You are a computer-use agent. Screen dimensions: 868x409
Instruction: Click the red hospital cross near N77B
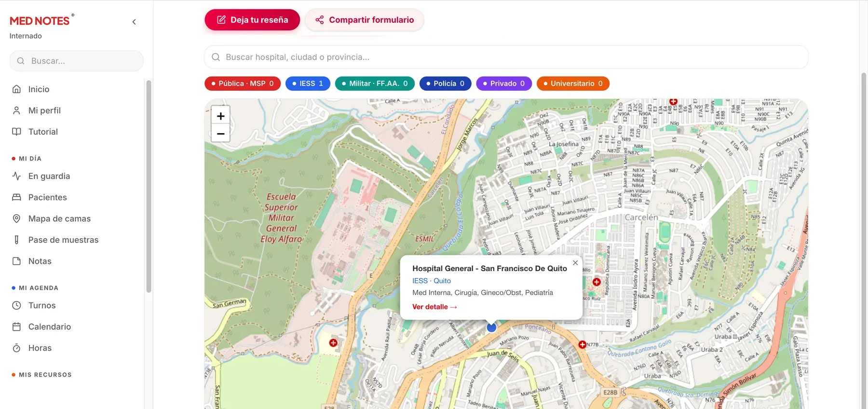tap(582, 344)
